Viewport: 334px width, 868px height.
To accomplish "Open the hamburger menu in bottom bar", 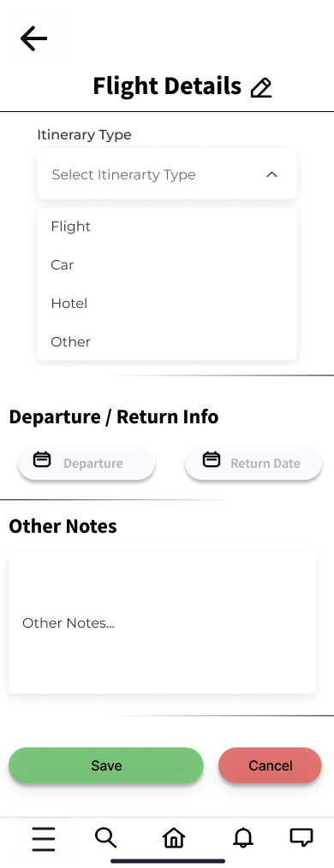I will coord(44,839).
